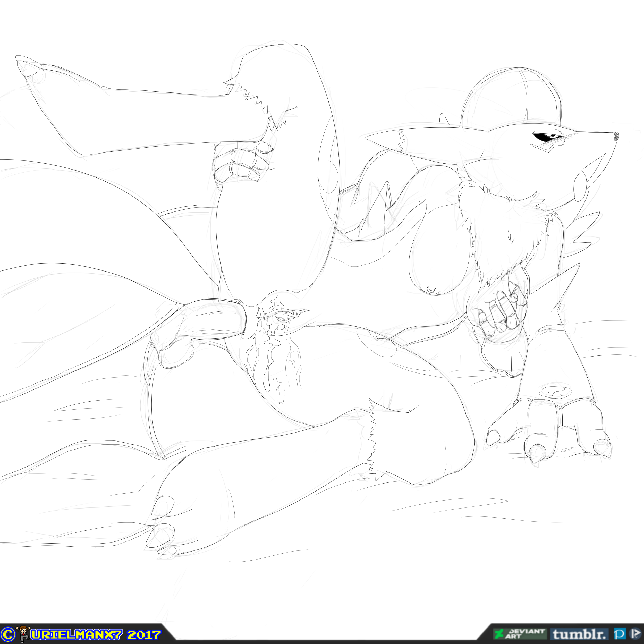Click the URIELMANX7 2017 signature text

[96, 634]
